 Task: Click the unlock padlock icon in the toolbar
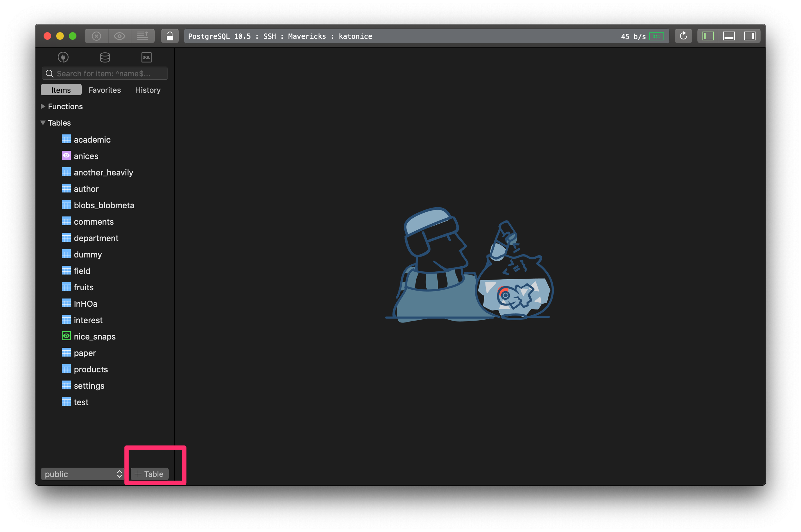pyautogui.click(x=170, y=36)
